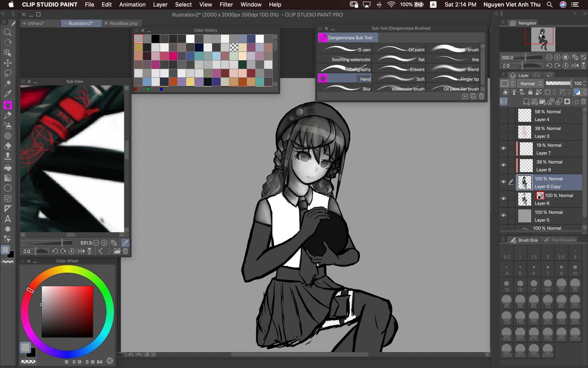This screenshot has width=588, height=368.
Task: Hide Layer 7 visibility eye
Action: click(x=503, y=149)
